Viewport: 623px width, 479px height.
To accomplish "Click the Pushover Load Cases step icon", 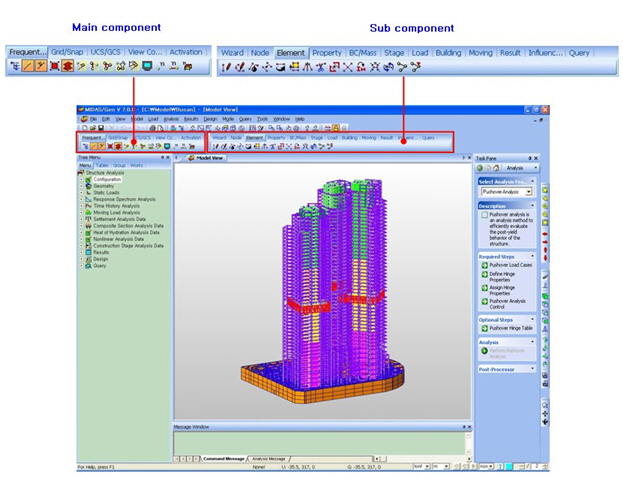I will (484, 265).
